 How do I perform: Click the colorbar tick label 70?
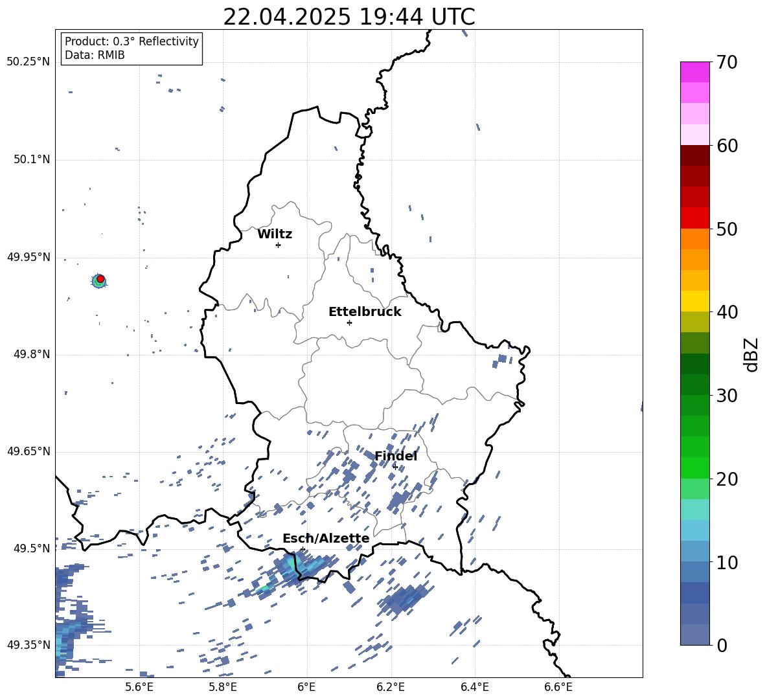coord(727,63)
